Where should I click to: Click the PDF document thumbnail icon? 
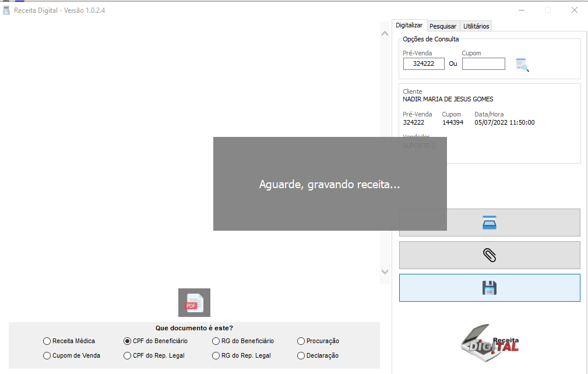click(x=194, y=302)
